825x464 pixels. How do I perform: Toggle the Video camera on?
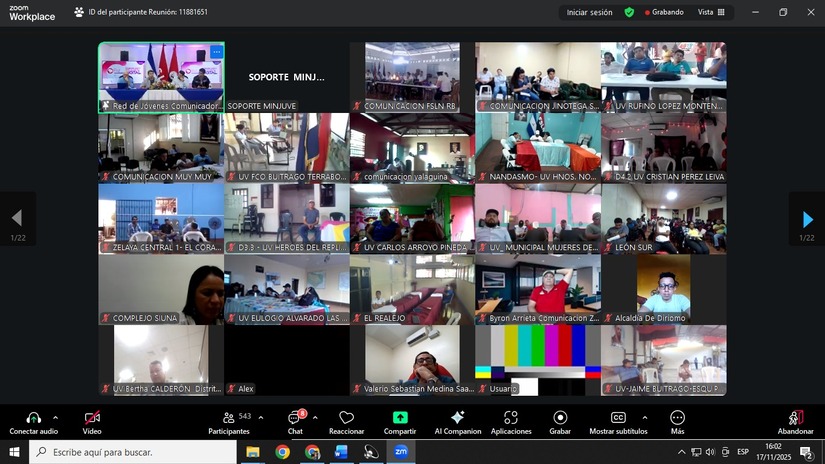click(x=92, y=417)
